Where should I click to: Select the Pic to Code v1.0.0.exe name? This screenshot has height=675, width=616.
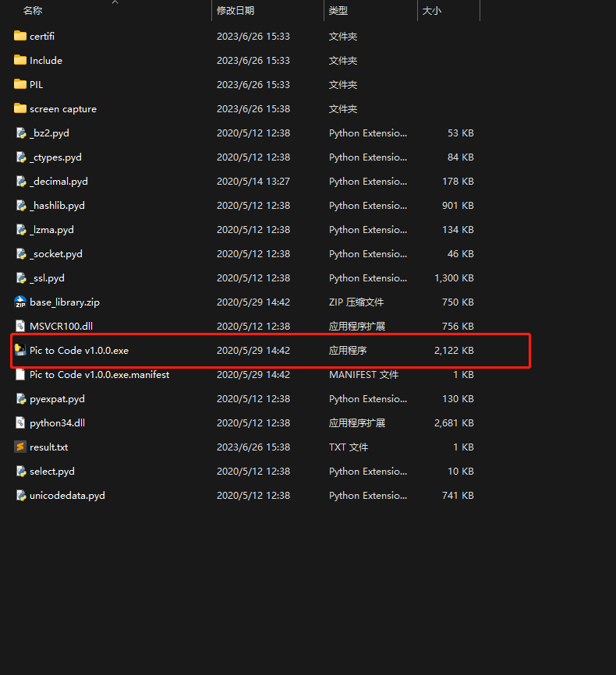80,351
